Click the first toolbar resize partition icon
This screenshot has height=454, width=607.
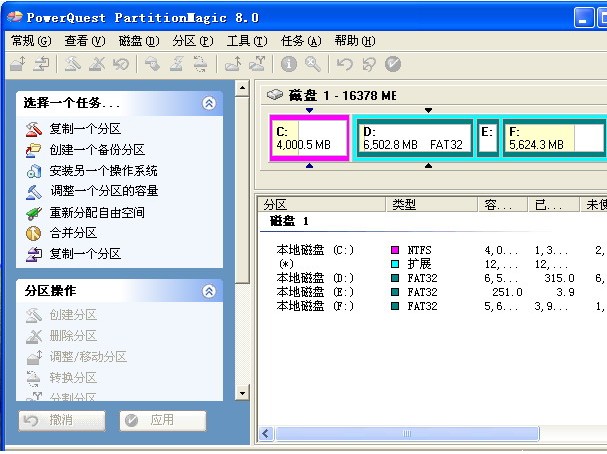18,64
